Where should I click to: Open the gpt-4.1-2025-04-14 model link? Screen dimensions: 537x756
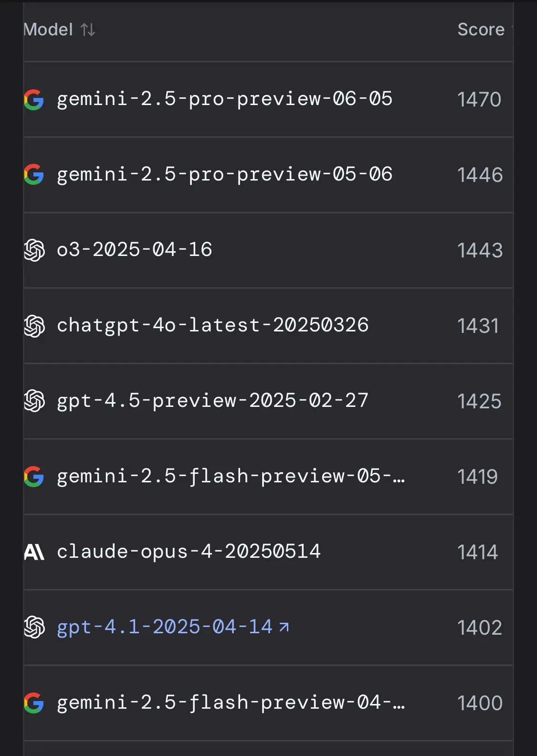tap(165, 627)
